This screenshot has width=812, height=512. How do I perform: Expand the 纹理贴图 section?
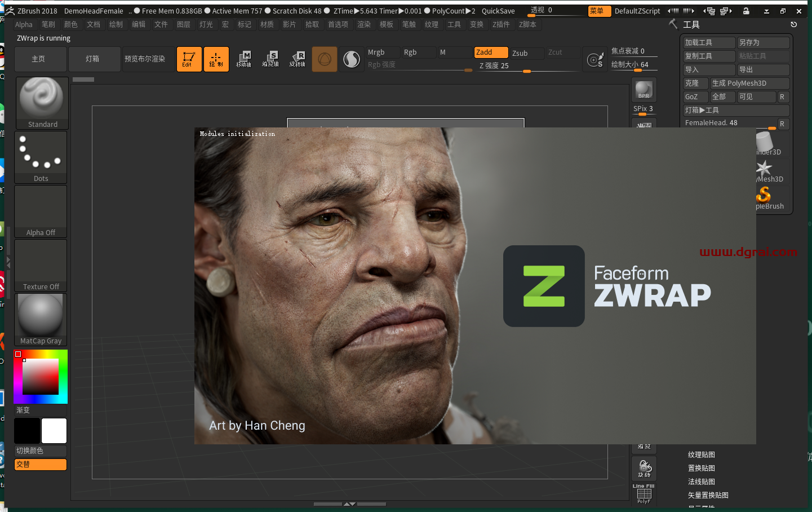pos(702,454)
